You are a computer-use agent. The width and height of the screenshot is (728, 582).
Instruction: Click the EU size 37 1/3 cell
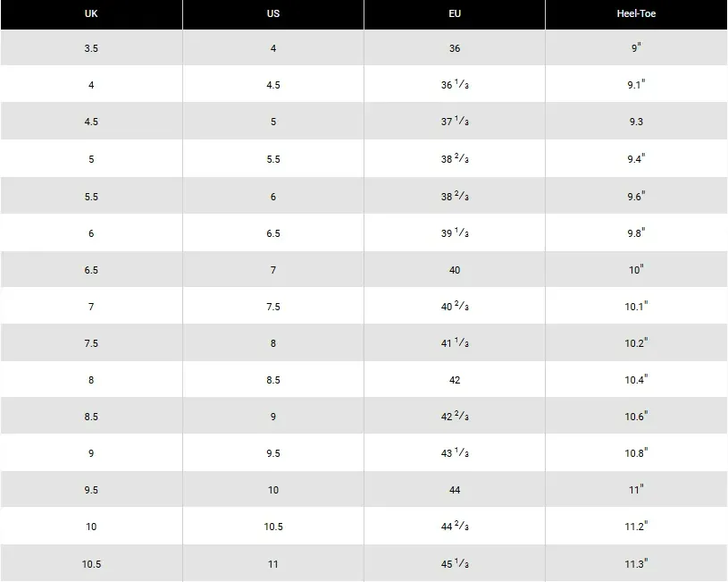click(455, 122)
